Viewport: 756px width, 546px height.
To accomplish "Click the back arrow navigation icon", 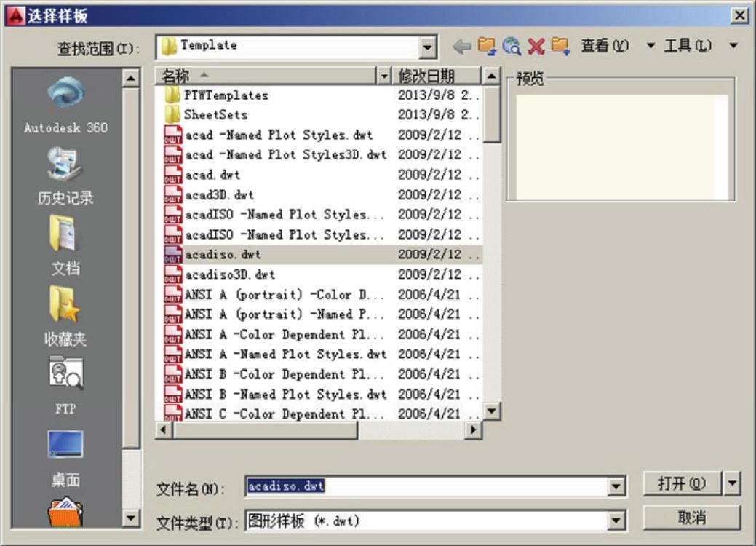I will coord(461,47).
